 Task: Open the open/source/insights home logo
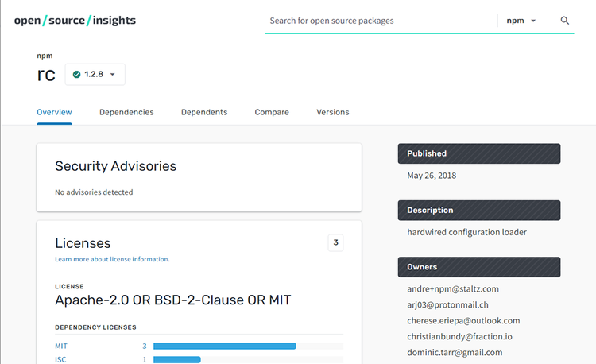75,20
